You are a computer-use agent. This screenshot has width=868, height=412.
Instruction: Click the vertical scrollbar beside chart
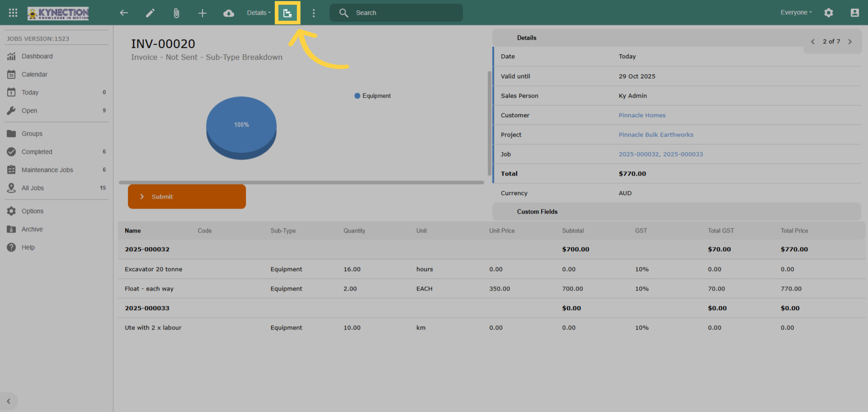pyautogui.click(x=489, y=123)
